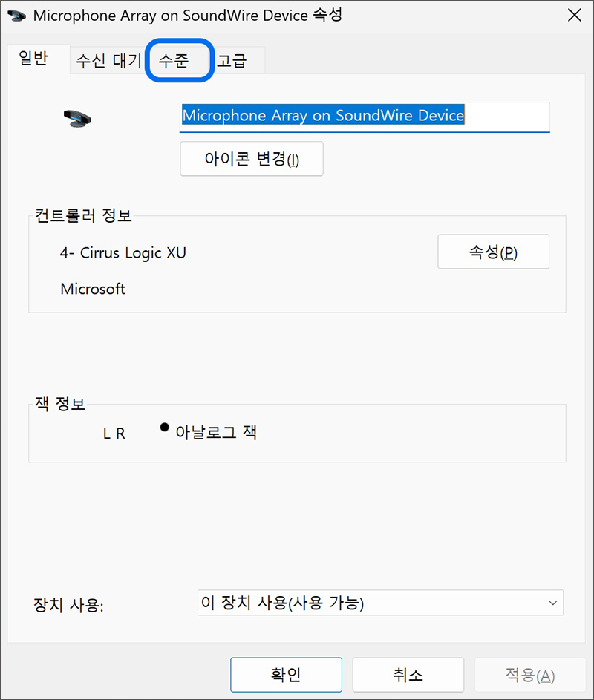
Task: Click the title bar microphone icon
Action: click(x=18, y=15)
